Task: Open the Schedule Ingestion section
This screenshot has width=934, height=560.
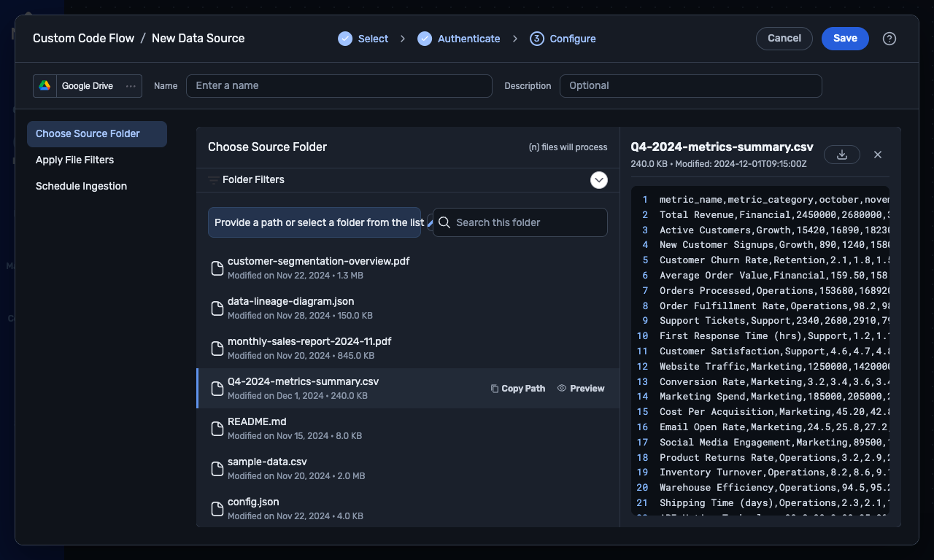Action: coord(97,186)
